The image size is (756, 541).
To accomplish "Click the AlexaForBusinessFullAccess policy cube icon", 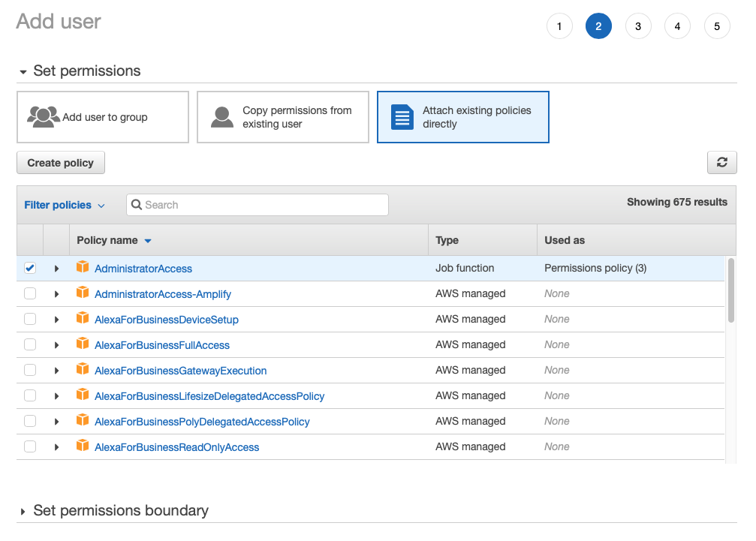I will point(83,344).
